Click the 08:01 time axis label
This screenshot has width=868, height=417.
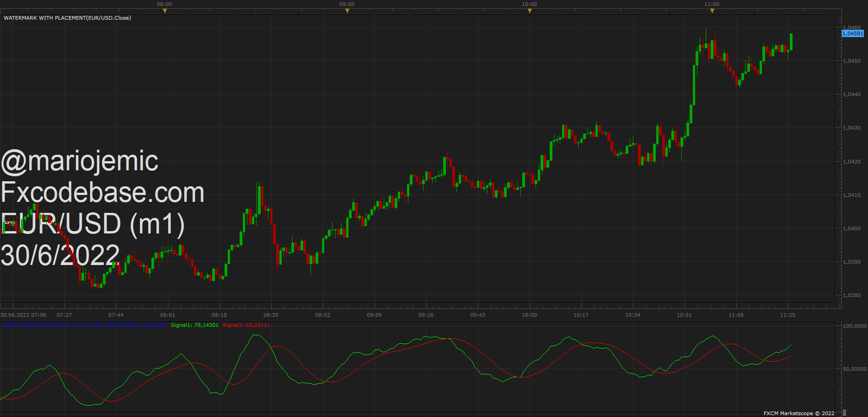coord(167,315)
